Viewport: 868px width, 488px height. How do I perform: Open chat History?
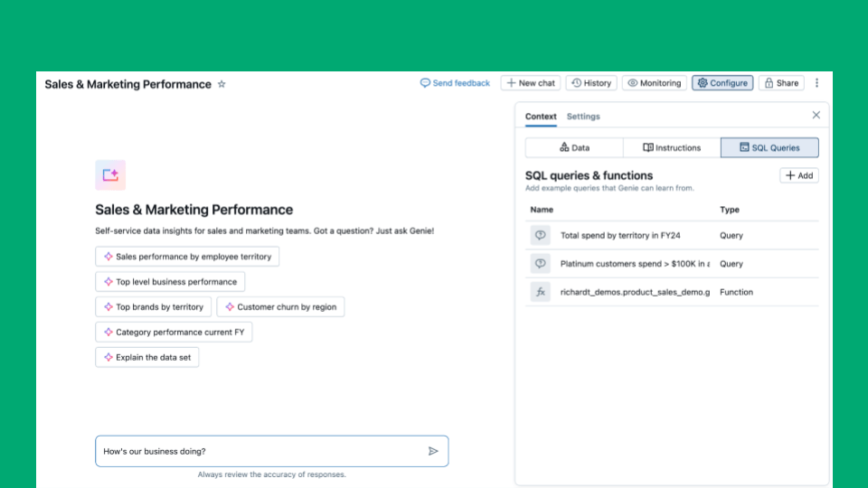[591, 83]
